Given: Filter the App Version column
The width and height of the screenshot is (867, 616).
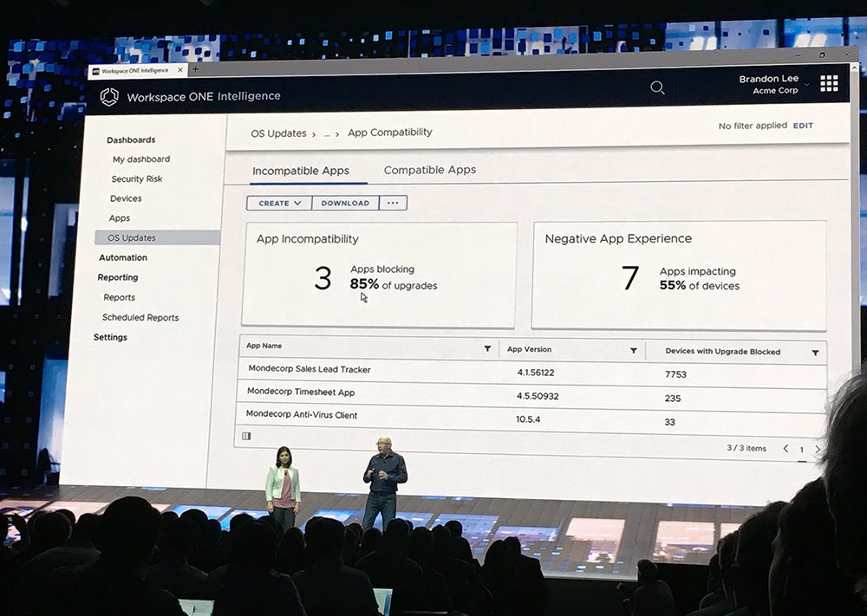Looking at the screenshot, I should click(634, 350).
